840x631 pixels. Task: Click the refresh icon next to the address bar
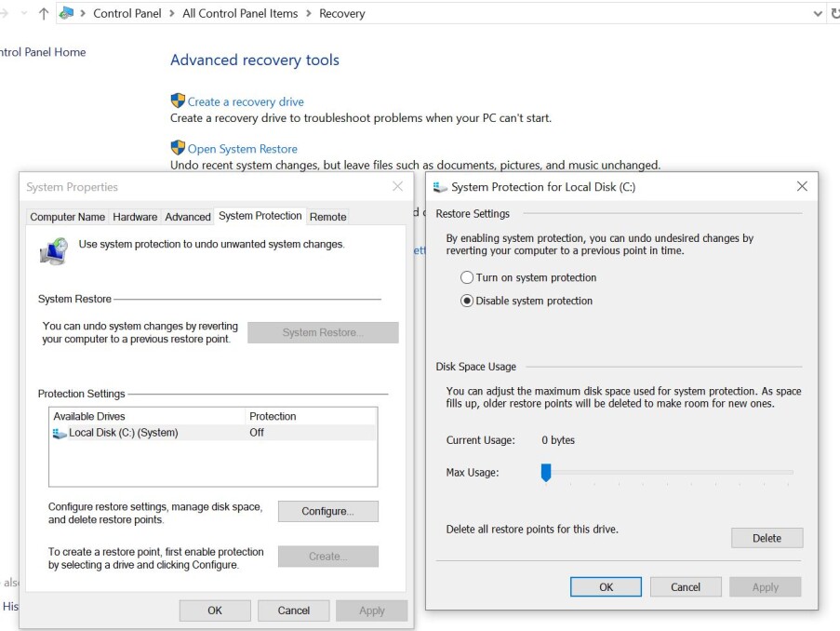(x=835, y=13)
